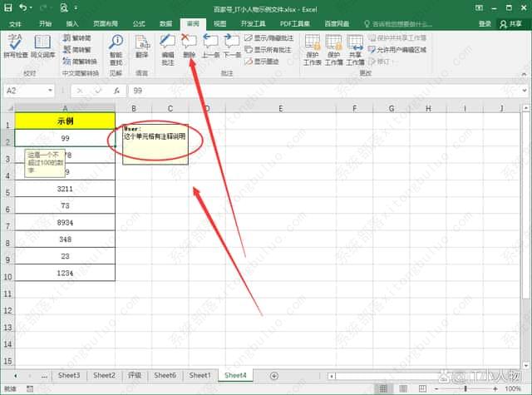Viewport: 532px width, 395px height.
Task: Click the Edit Comment (编辑批注) icon
Action: (x=167, y=45)
